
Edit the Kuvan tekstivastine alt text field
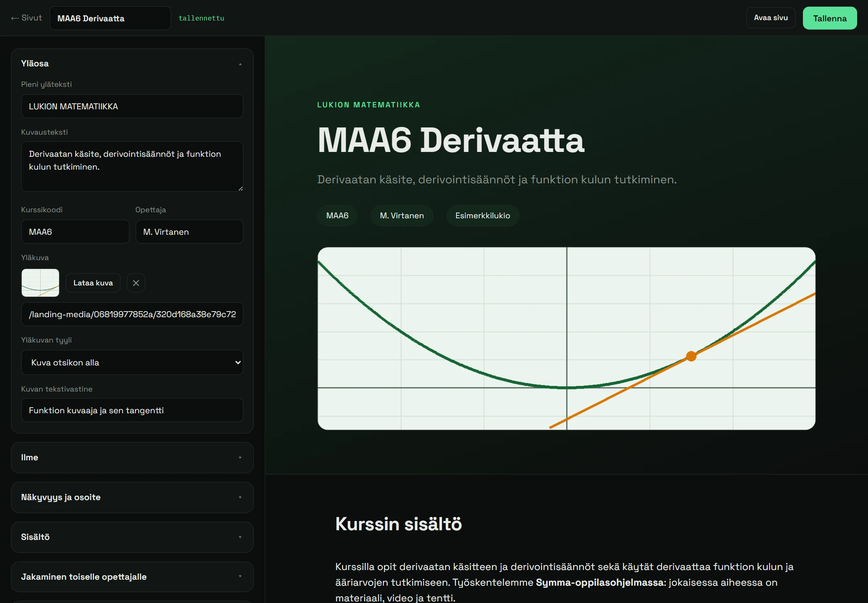tap(132, 410)
